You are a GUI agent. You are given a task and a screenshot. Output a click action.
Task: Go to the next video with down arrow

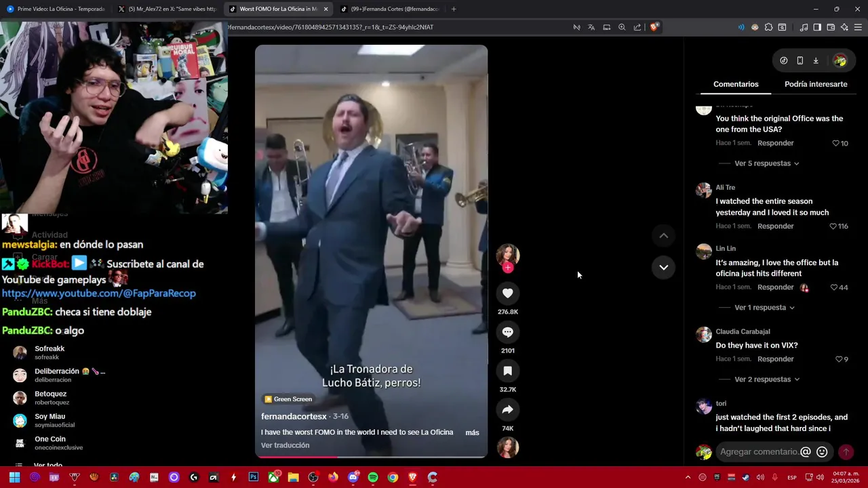(664, 267)
